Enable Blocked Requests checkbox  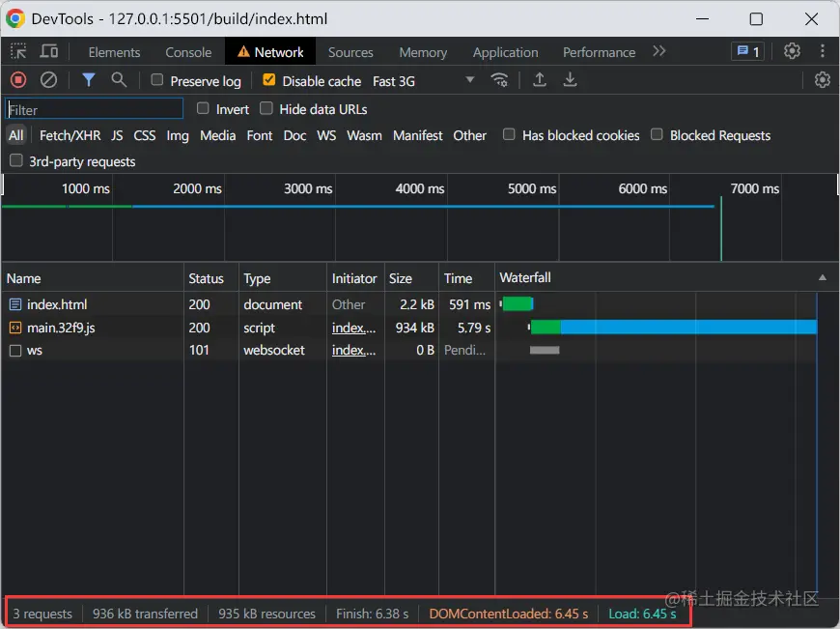657,134
